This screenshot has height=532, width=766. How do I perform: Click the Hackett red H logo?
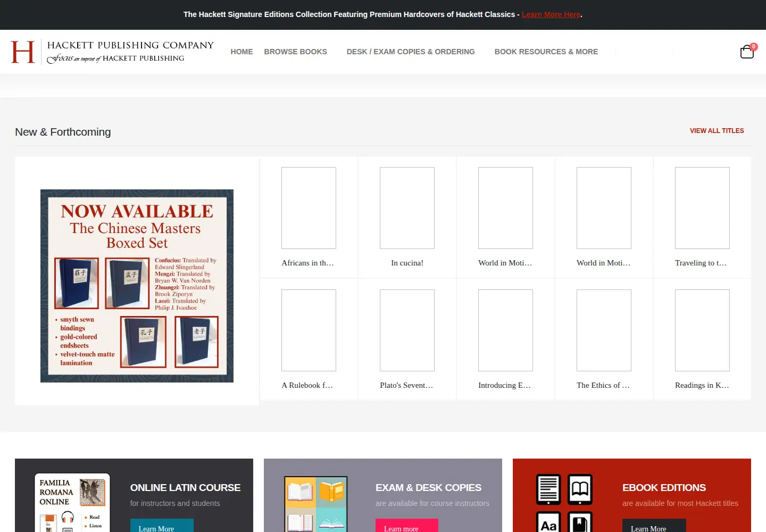click(x=23, y=52)
